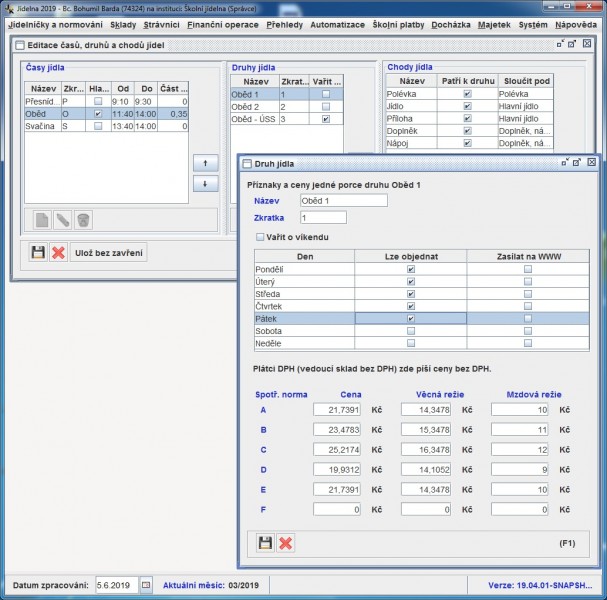Image resolution: width=607 pixels, height=600 pixels.
Task: Move selected meal time up with arrow
Action: coord(205,162)
